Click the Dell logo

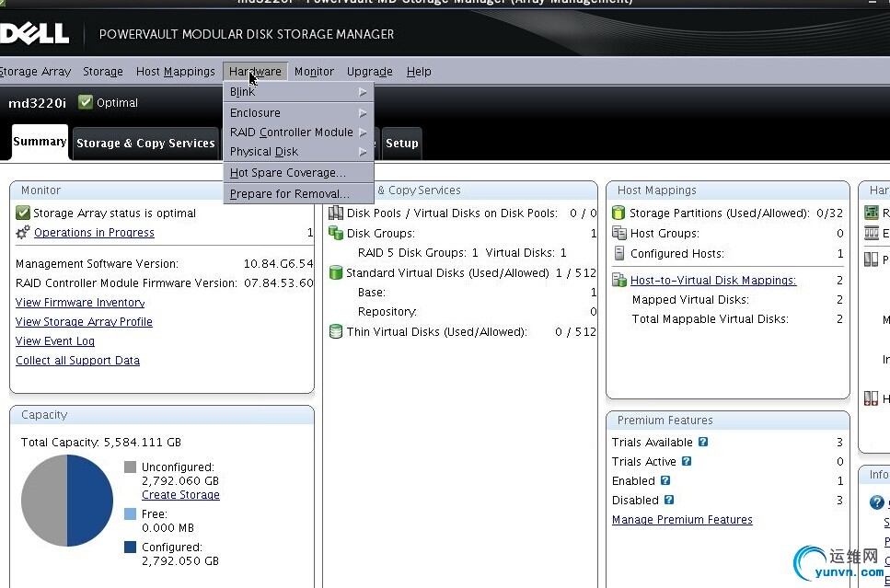(x=34, y=33)
